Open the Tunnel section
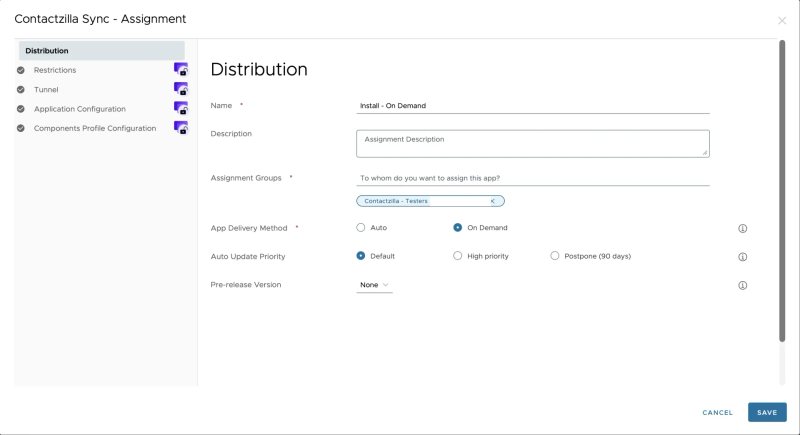This screenshot has height=435, width=800. pyautogui.click(x=46, y=89)
